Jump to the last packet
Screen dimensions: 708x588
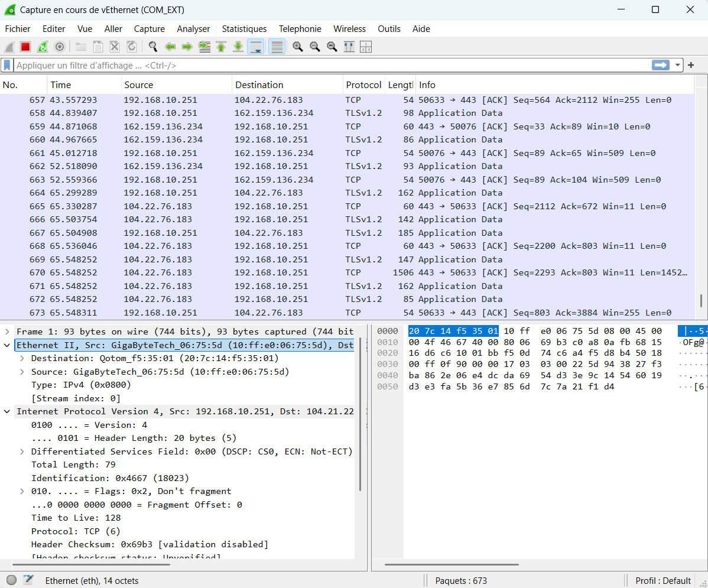tap(238, 47)
